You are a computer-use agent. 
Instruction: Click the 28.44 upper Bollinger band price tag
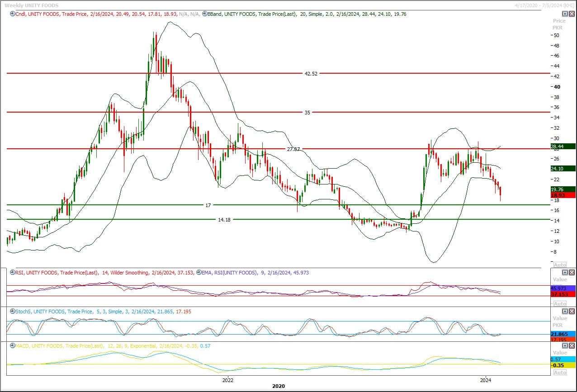(x=562, y=146)
